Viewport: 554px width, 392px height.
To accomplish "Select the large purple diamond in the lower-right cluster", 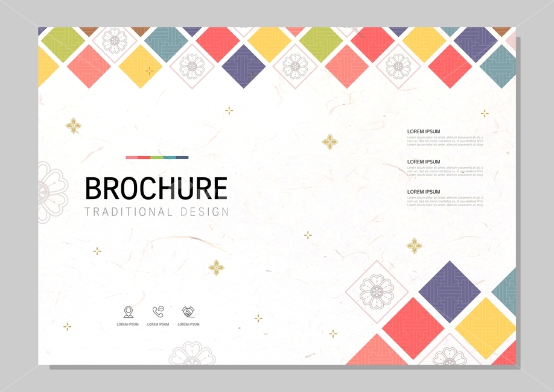I will (450, 292).
